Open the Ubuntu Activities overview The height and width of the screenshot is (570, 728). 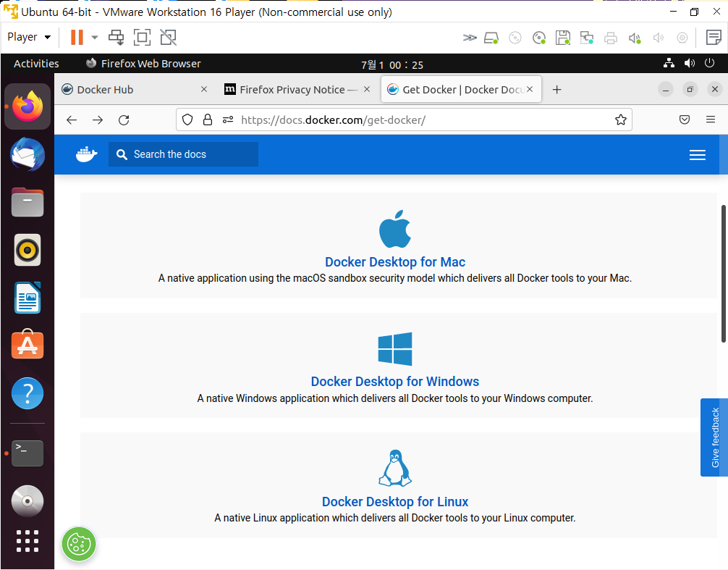coord(36,64)
